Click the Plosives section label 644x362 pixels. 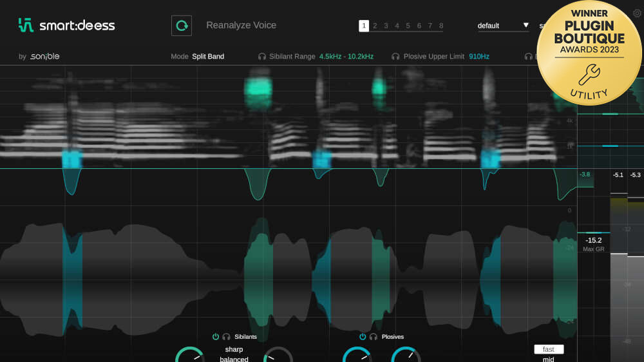point(393,336)
